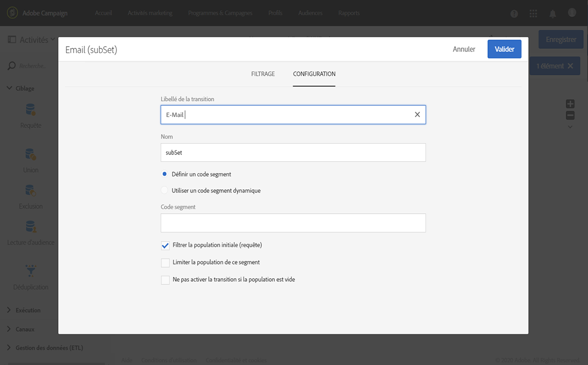588x365 pixels.
Task: Click into the Code segment field
Action: (x=293, y=223)
